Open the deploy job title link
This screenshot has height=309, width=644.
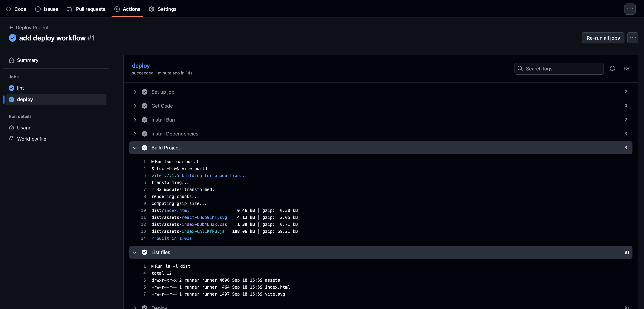coord(141,66)
